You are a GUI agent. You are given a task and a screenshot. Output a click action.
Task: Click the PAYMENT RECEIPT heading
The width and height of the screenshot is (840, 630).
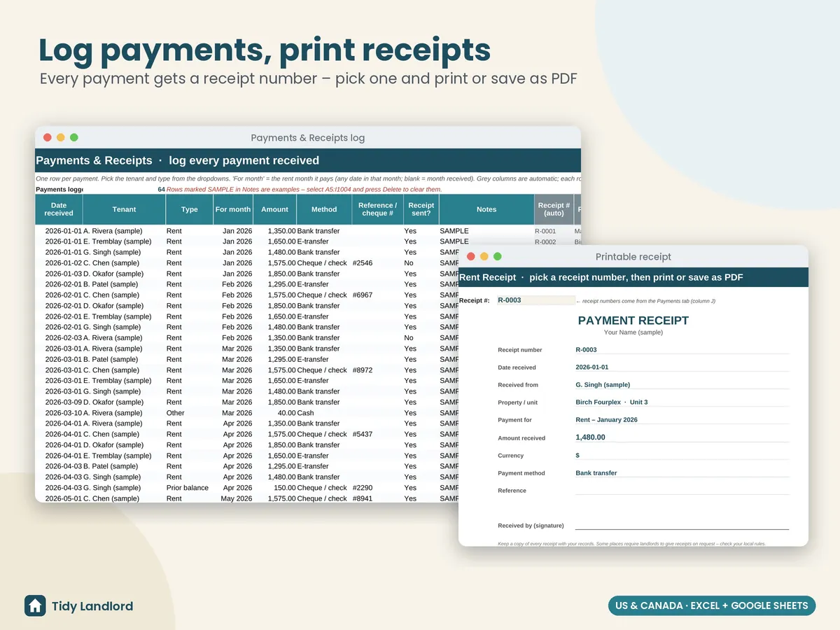633,321
